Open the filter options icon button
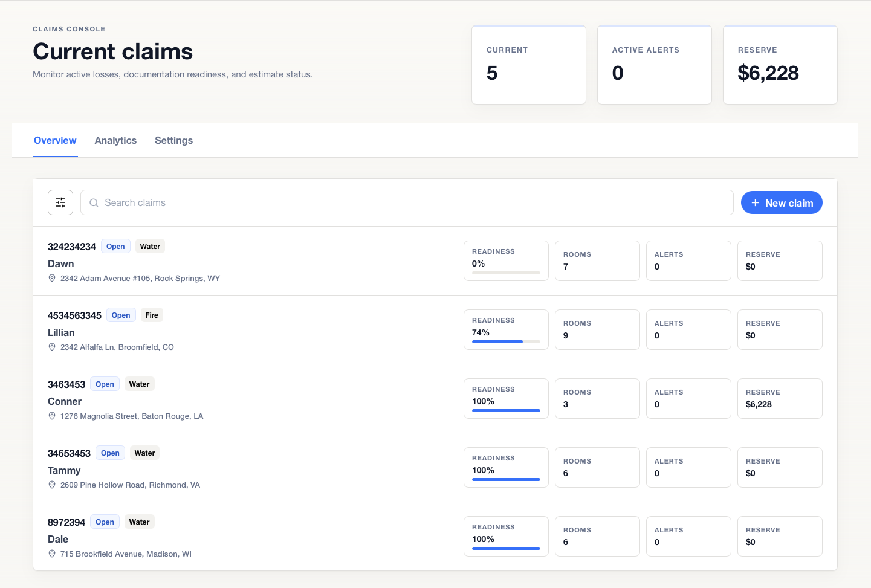871x588 pixels. point(60,202)
